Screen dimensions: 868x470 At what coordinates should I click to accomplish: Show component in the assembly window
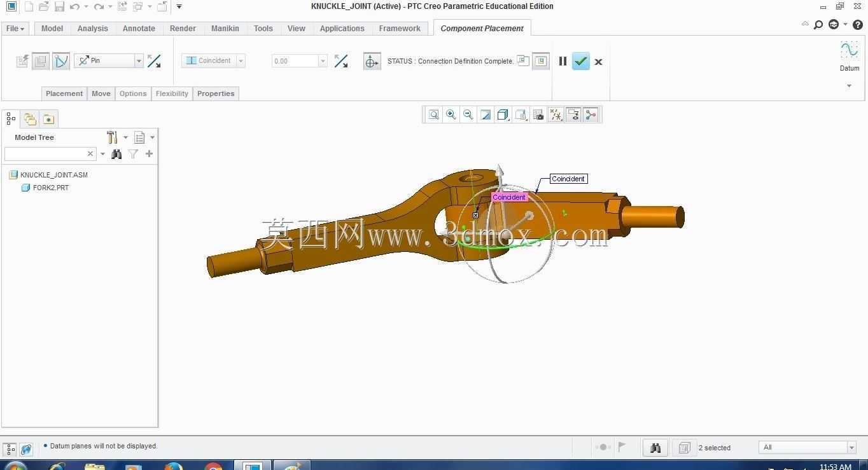coord(541,61)
